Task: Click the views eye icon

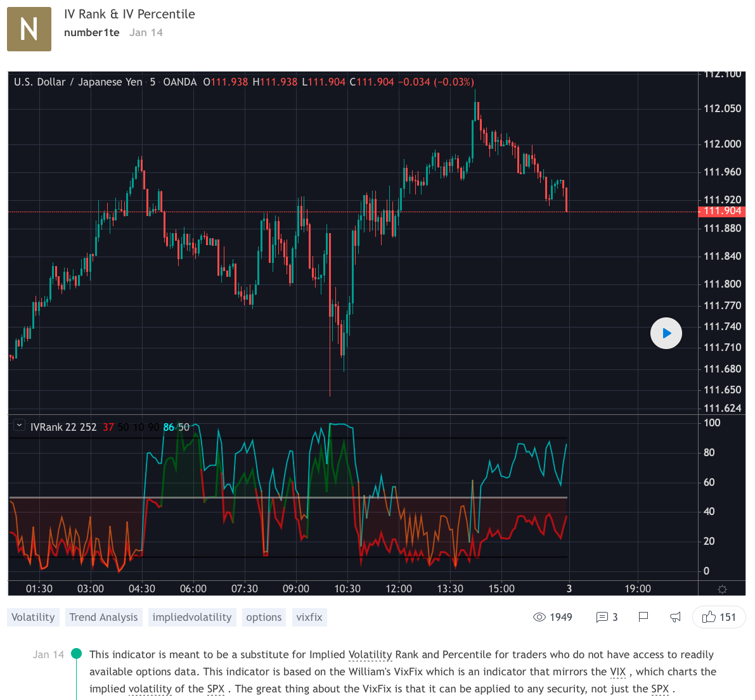Action: [x=539, y=617]
